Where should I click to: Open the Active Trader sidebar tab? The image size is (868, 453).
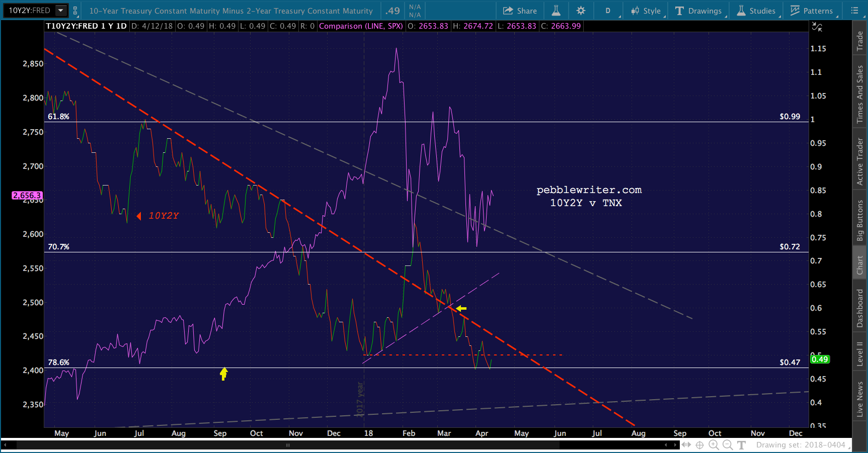tap(860, 161)
